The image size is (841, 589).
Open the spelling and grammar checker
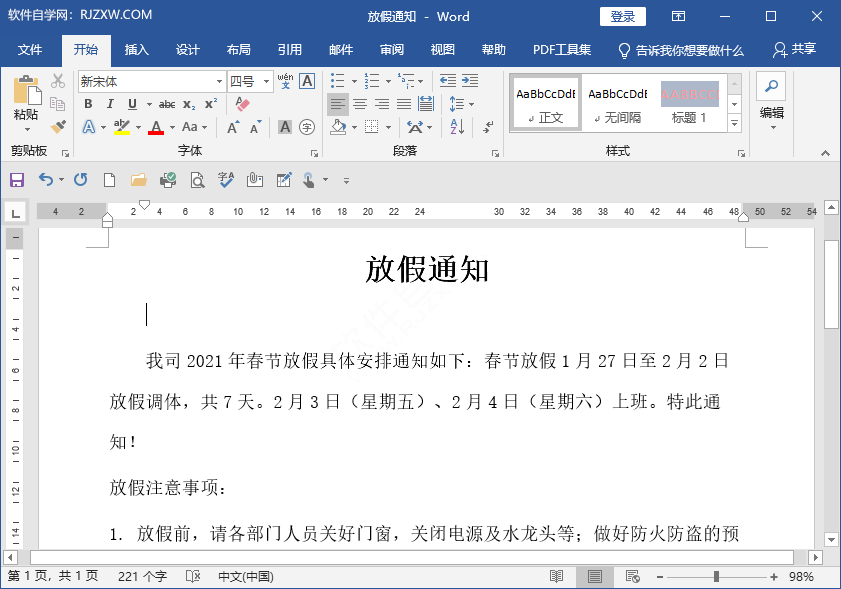point(225,180)
